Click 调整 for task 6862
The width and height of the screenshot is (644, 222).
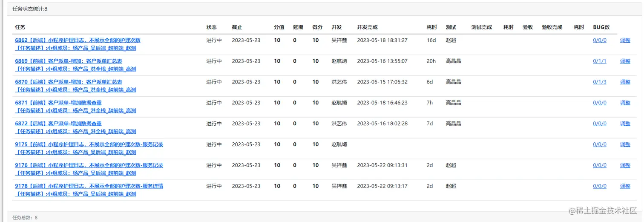click(625, 40)
